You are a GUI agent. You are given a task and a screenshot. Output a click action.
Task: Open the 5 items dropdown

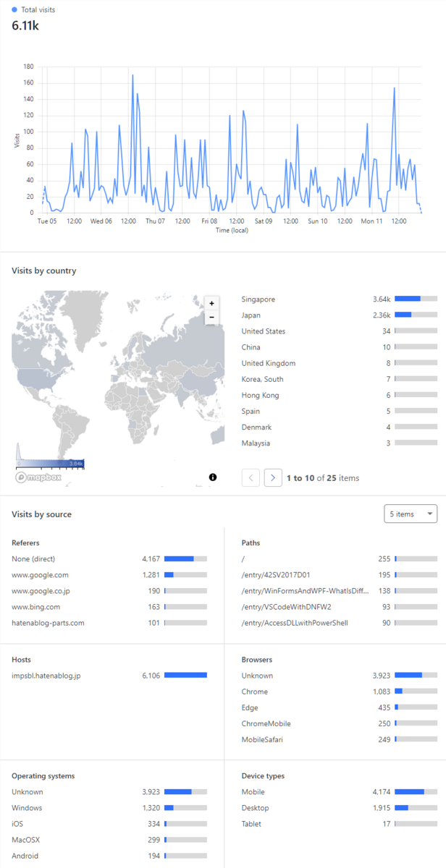pyautogui.click(x=411, y=514)
